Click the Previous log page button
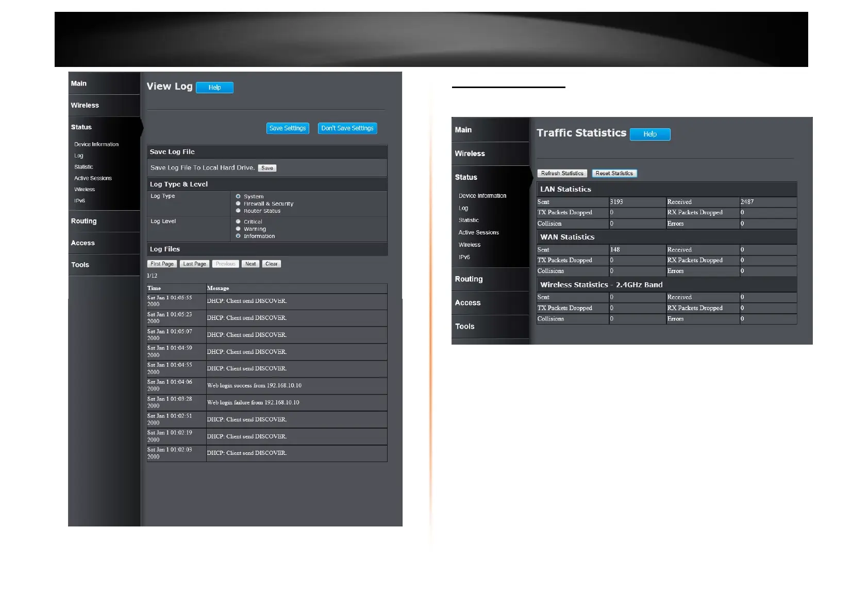 tap(225, 264)
